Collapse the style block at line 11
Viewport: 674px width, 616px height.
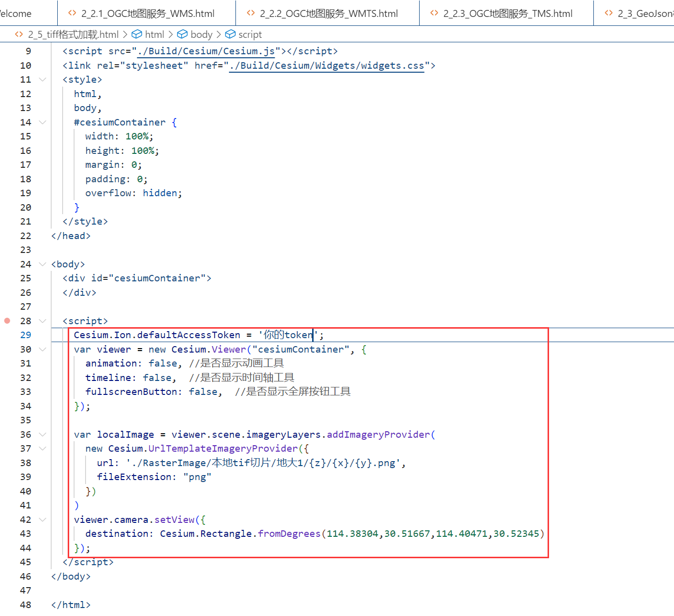(x=43, y=80)
